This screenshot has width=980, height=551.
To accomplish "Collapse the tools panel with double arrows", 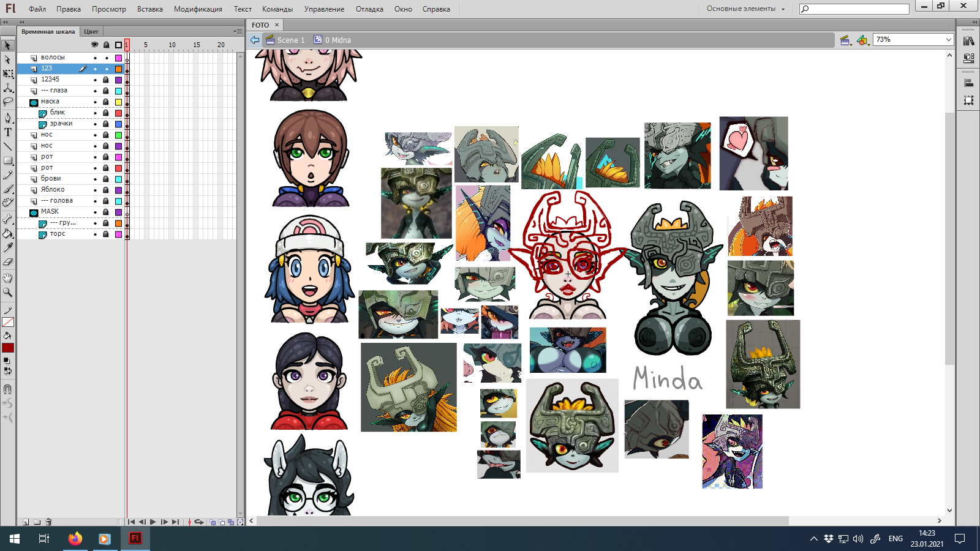I will 6,22.
